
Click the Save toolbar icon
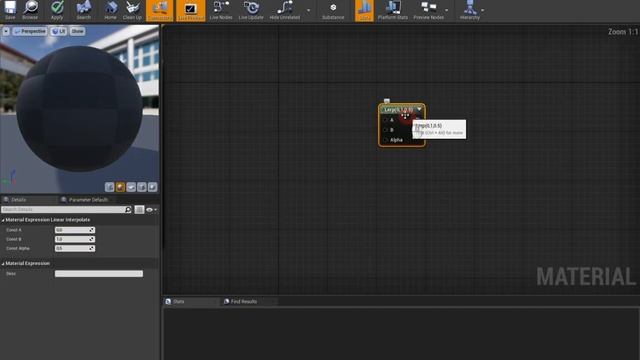10,10
